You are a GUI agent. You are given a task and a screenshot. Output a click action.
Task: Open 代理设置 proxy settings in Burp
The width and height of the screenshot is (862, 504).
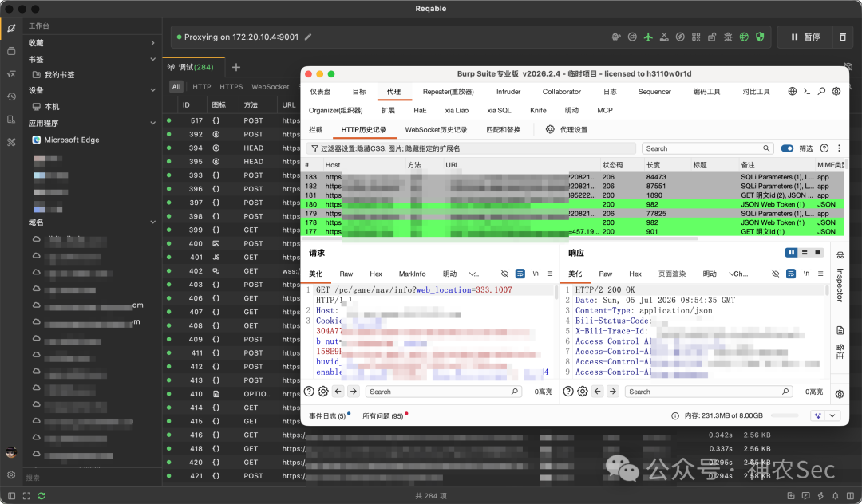pyautogui.click(x=567, y=129)
